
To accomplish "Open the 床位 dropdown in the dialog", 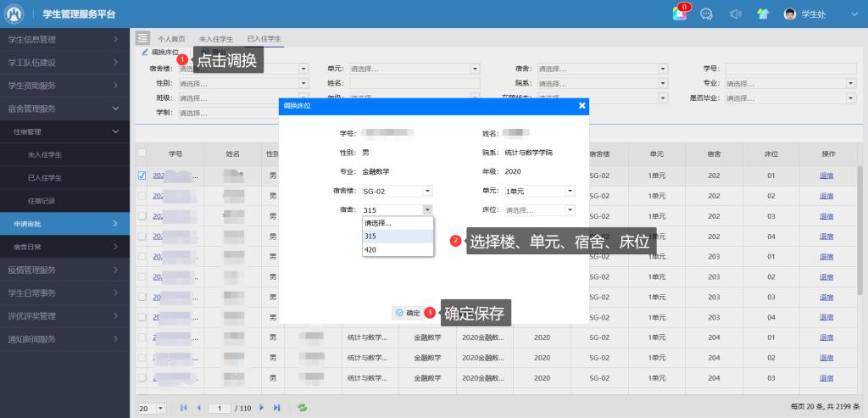I will (x=539, y=209).
